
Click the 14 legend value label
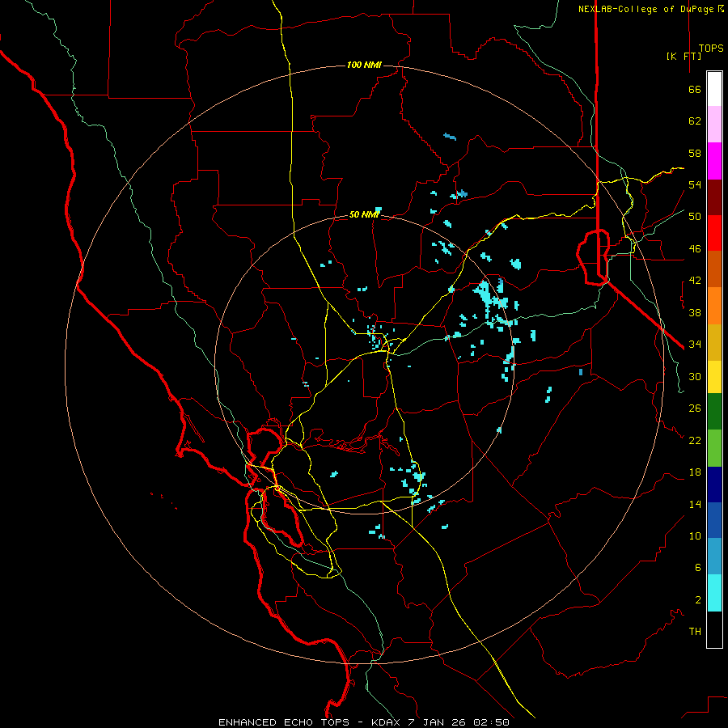coord(695,504)
